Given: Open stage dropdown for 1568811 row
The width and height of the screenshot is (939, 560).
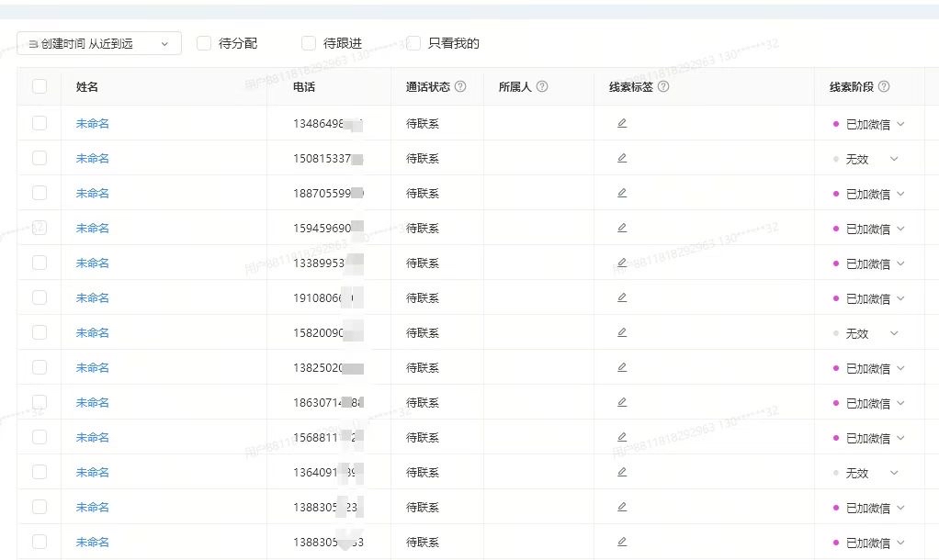Looking at the screenshot, I should pos(869,438).
